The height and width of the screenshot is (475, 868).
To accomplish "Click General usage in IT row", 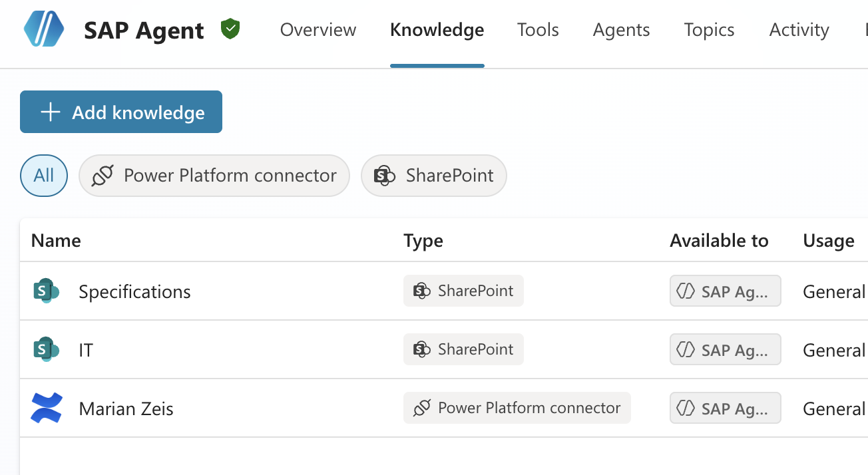I will click(x=835, y=350).
